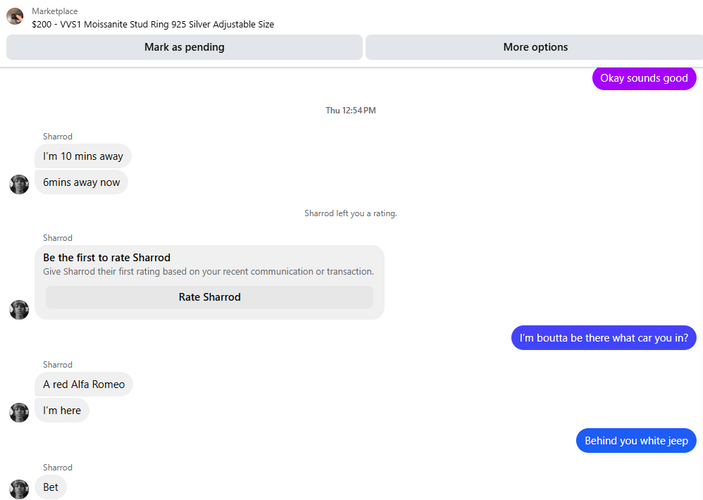Click the Mark as pending button
This screenshot has height=500, width=703.
click(184, 47)
